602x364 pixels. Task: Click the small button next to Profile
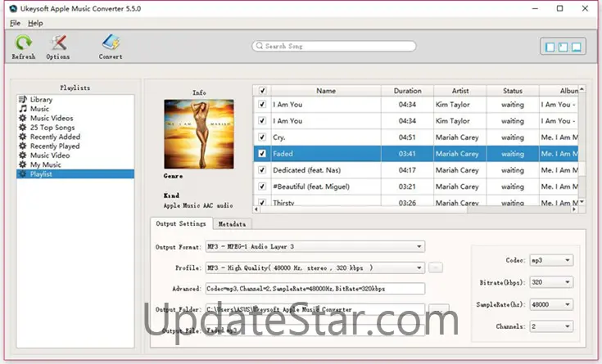click(x=436, y=267)
